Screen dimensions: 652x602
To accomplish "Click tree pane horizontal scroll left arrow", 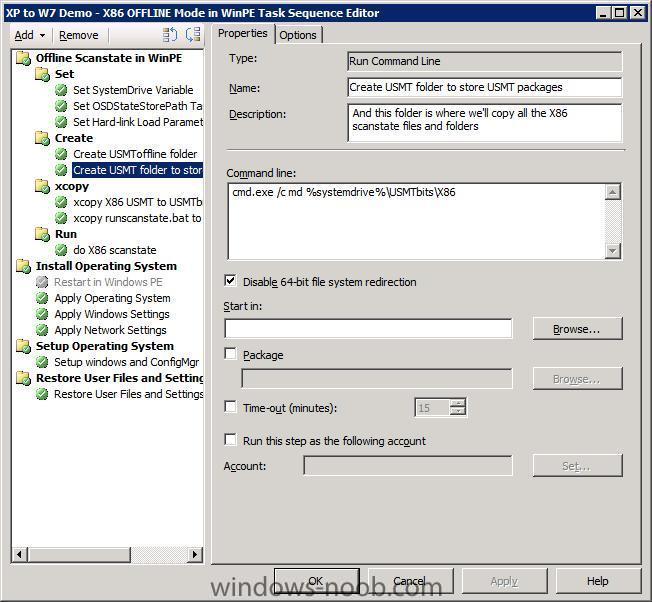I will coord(19,554).
